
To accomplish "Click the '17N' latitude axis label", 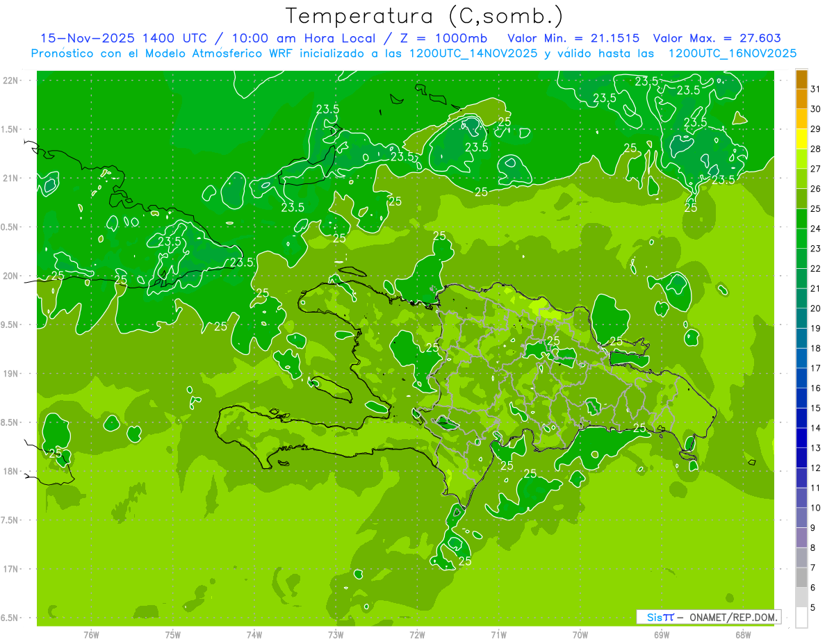I will pyautogui.click(x=10, y=569).
